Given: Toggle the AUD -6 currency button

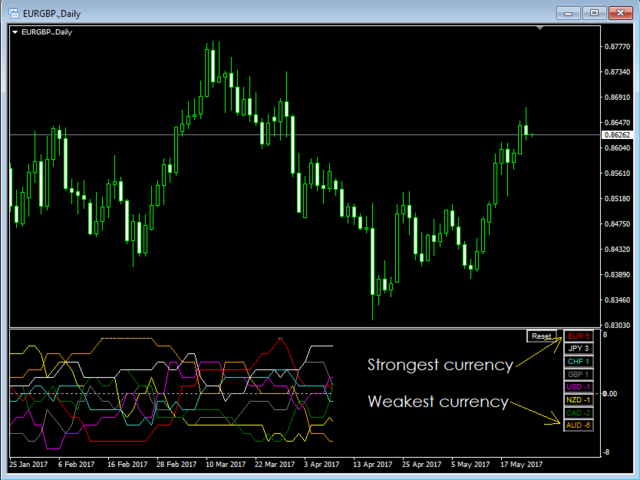Looking at the screenshot, I should (x=578, y=425).
